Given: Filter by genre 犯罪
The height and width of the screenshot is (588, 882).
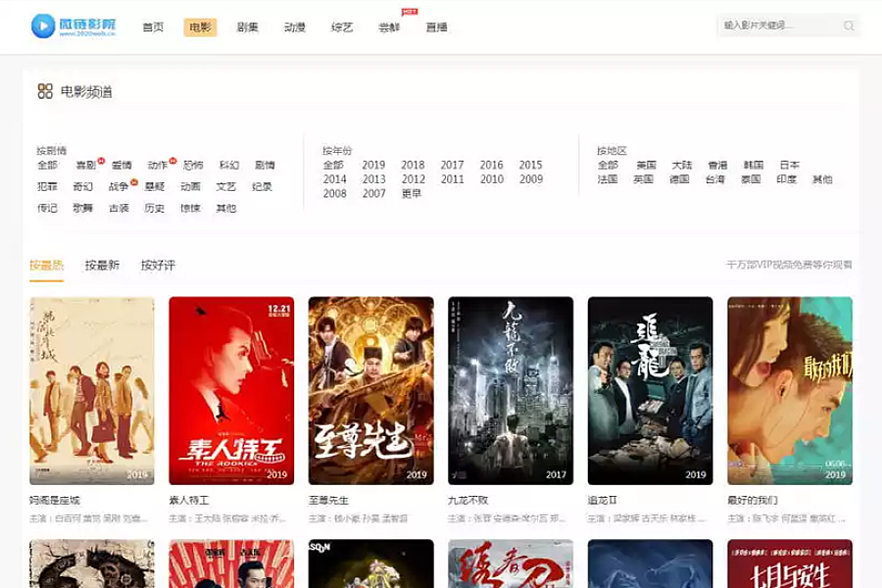Looking at the screenshot, I should click(x=47, y=187).
